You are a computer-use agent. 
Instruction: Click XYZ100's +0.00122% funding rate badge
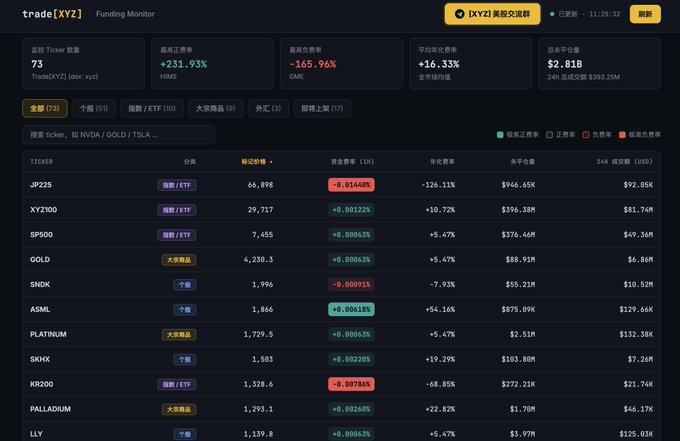pyautogui.click(x=351, y=210)
